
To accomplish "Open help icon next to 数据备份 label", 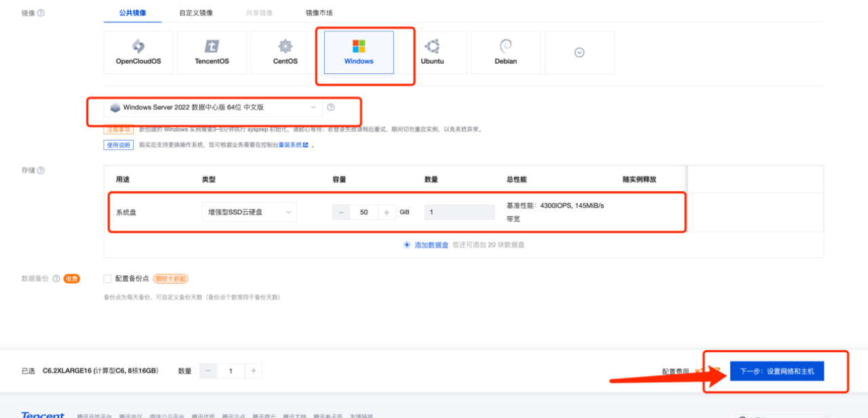I will point(56,278).
